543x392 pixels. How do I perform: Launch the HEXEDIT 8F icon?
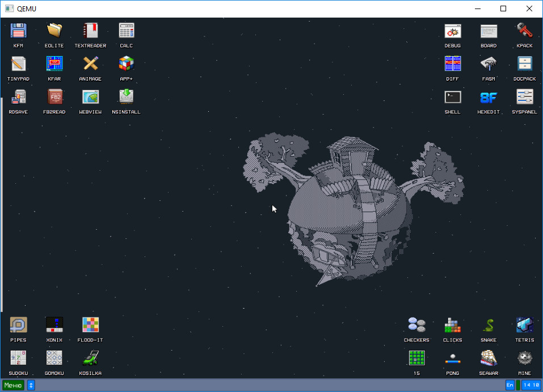click(x=489, y=97)
